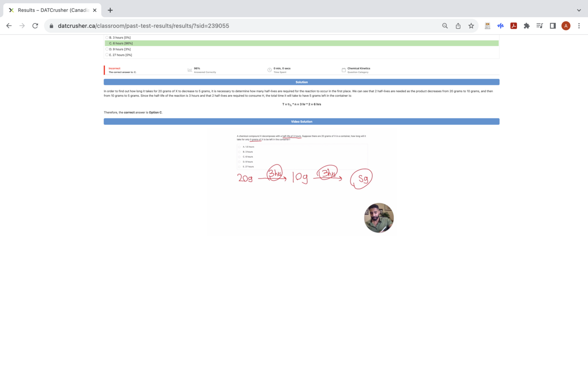
Task: Click the '0 min, 0 secs' time value
Action: tap(282, 68)
